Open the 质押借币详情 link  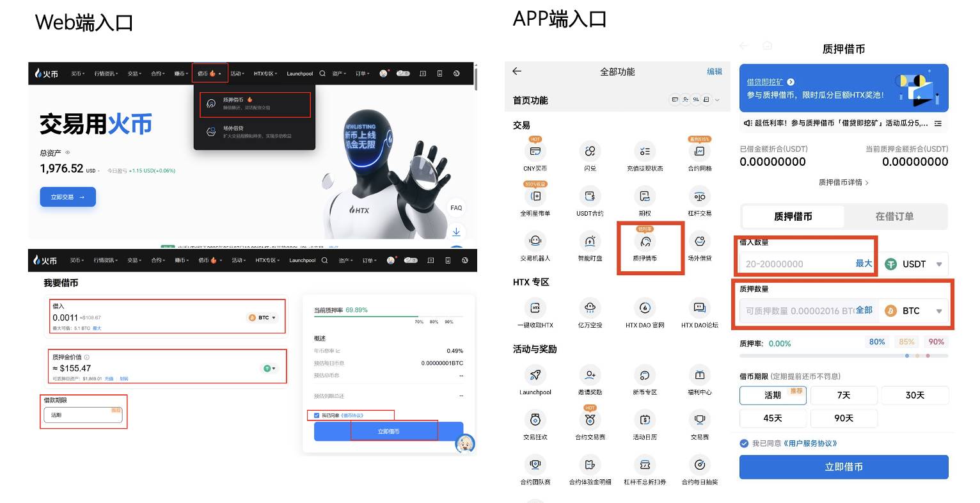pos(843,182)
